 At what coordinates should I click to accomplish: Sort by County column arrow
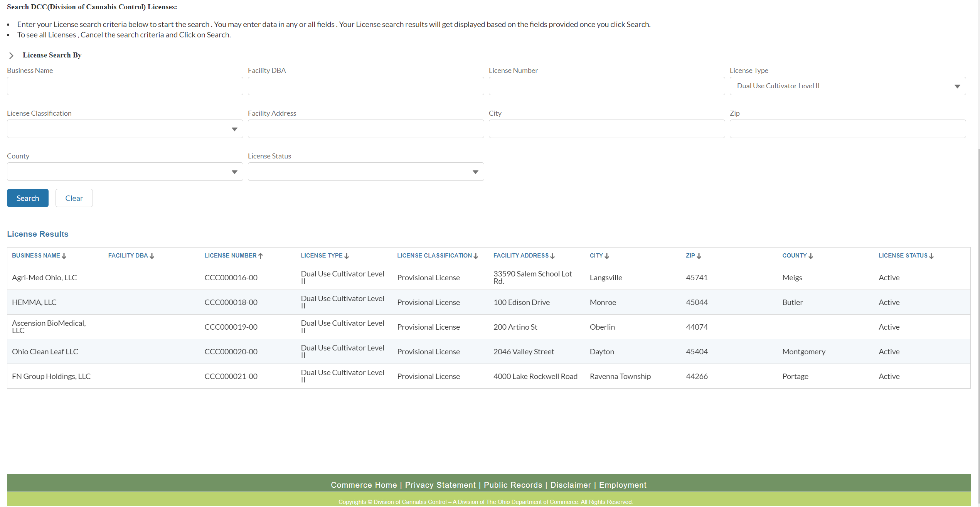(x=811, y=256)
